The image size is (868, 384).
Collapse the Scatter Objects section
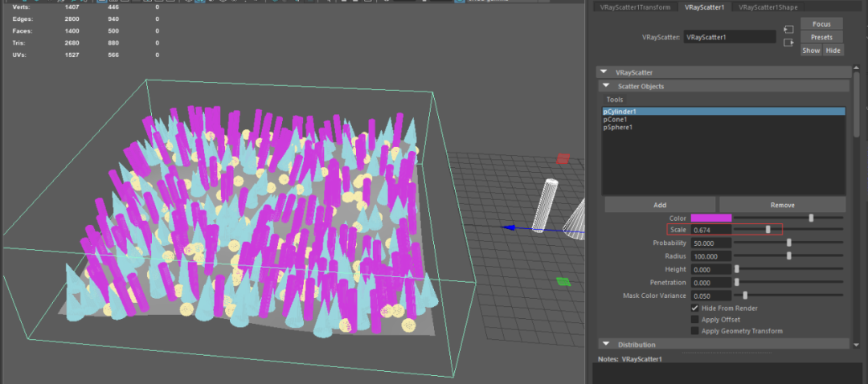click(604, 86)
